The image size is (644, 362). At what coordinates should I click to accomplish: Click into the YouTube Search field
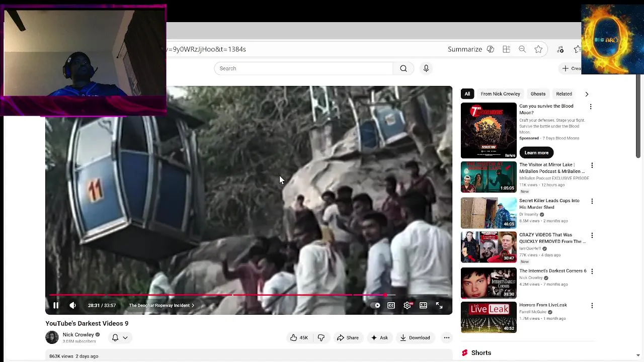303,68
